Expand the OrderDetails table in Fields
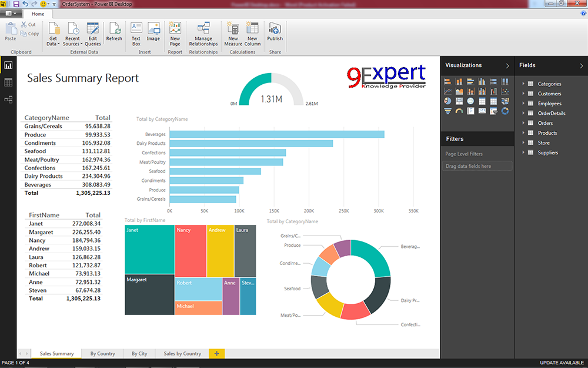Image resolution: width=588 pixels, height=368 pixels. pyautogui.click(x=523, y=113)
